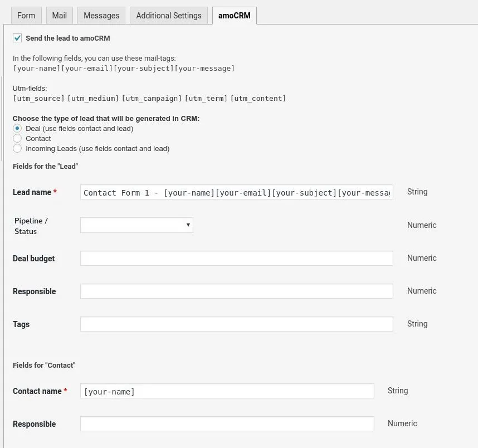Image resolution: width=478 pixels, height=448 pixels.
Task: Select the Deal lead type radio button
Action: point(17,128)
